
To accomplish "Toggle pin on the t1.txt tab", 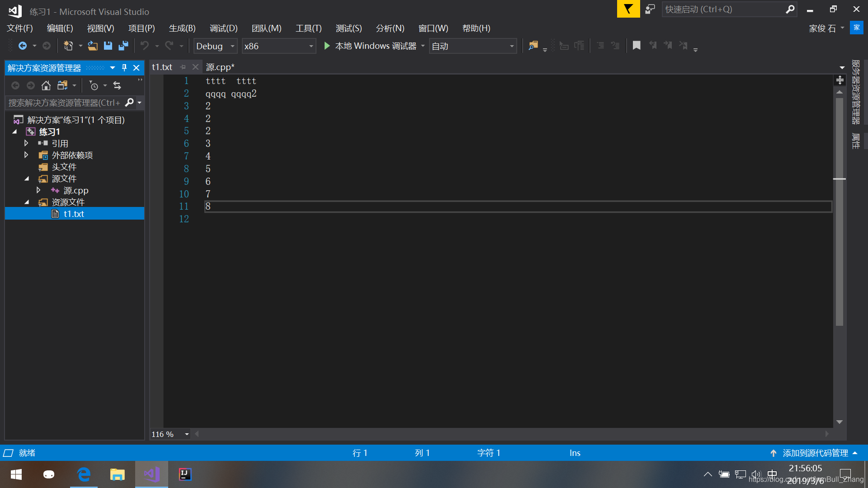I will point(183,67).
